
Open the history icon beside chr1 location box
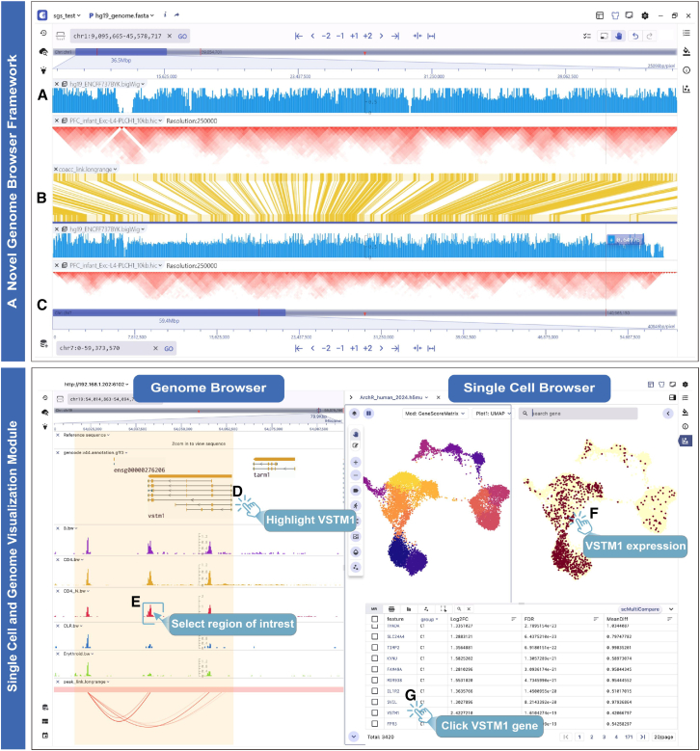(43, 33)
